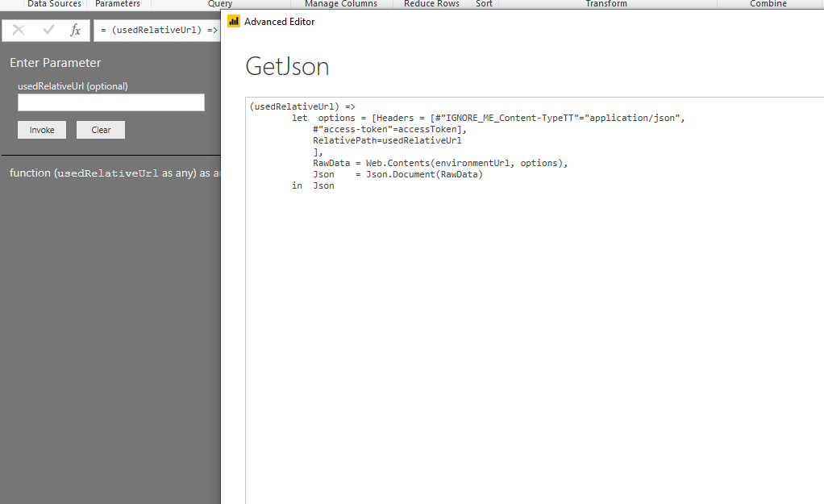Click the '(usedRelativeUrl) =>' code line

tap(302, 106)
